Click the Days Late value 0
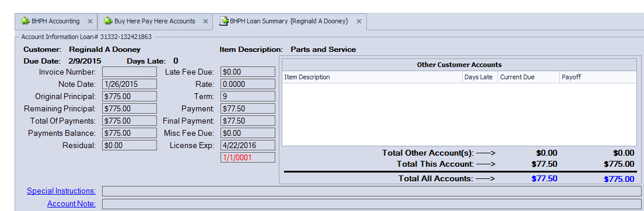 click(x=176, y=61)
